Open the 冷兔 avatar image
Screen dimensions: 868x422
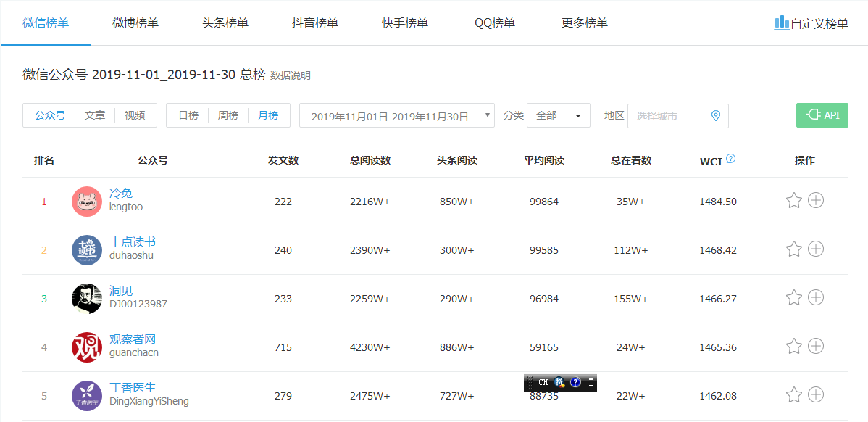(87, 202)
